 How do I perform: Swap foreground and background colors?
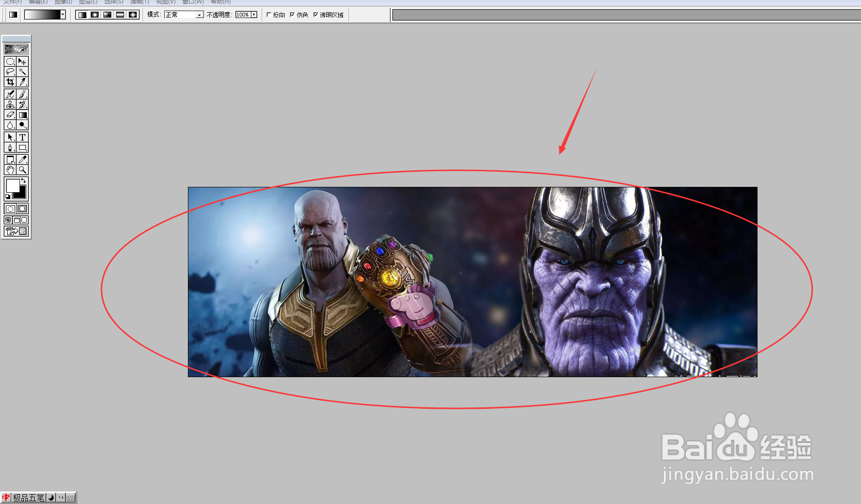tap(23, 181)
